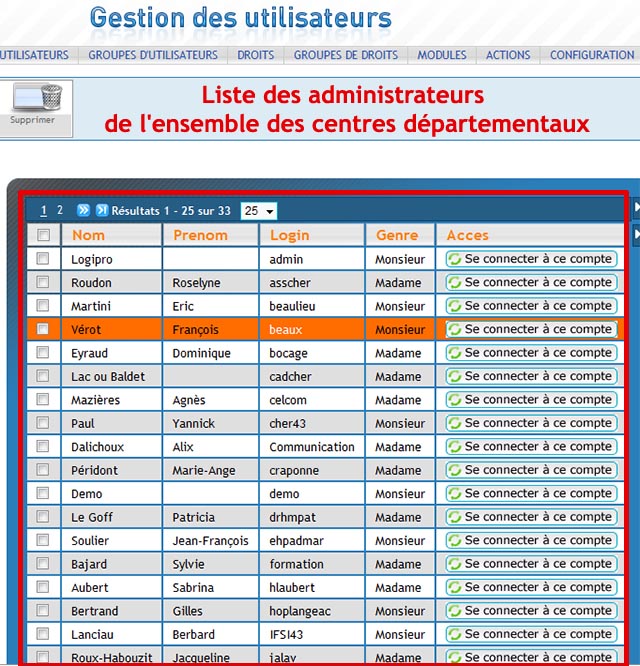Click name cell 'Lanciau'
The image size is (640, 666).
tap(92, 635)
